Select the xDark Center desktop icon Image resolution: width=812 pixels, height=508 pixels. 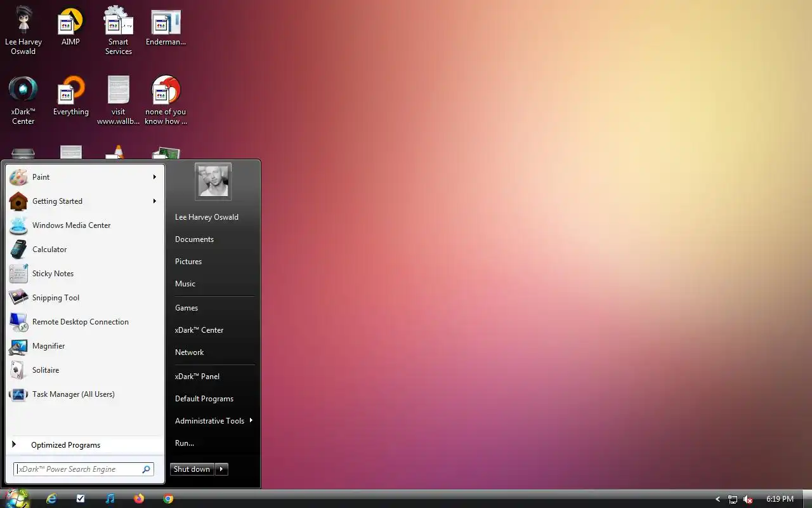23,100
